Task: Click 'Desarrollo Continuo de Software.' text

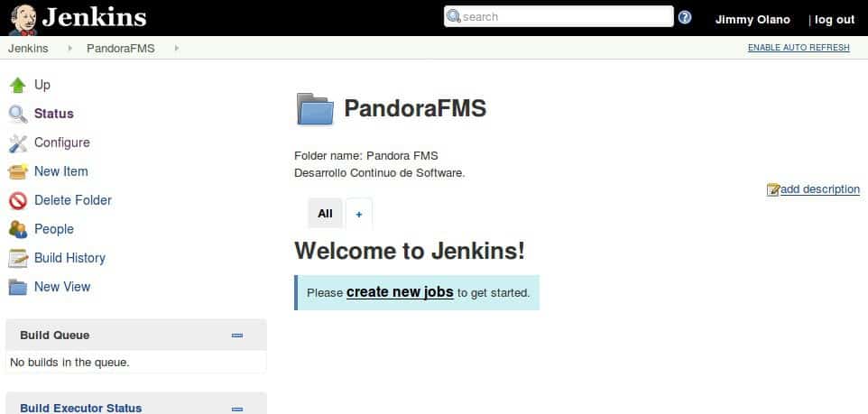Action: [x=379, y=172]
